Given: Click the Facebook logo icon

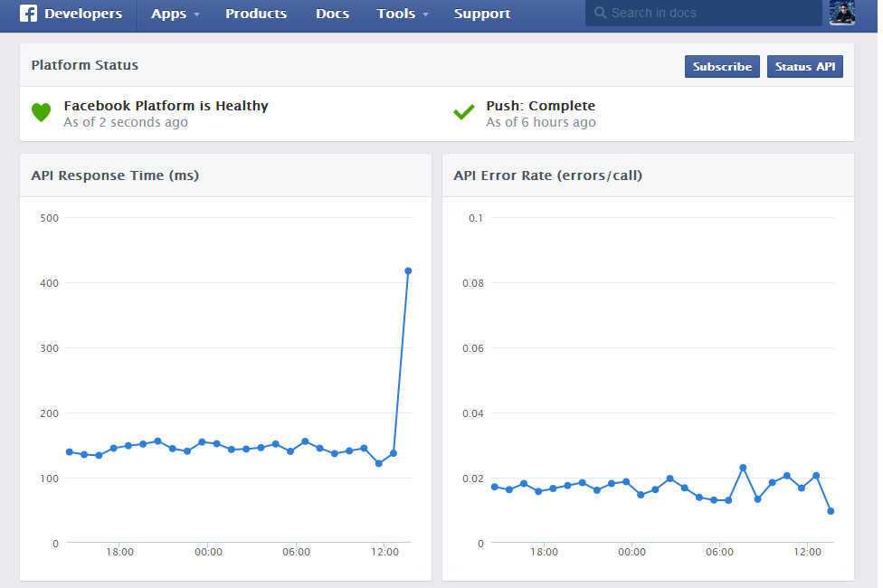Looking at the screenshot, I should 28,13.
